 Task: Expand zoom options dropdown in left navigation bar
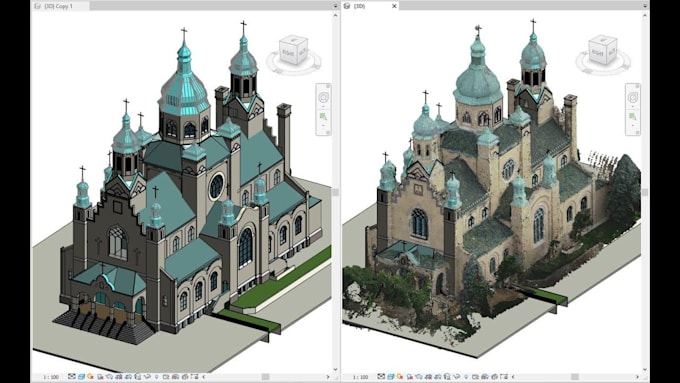point(323,125)
